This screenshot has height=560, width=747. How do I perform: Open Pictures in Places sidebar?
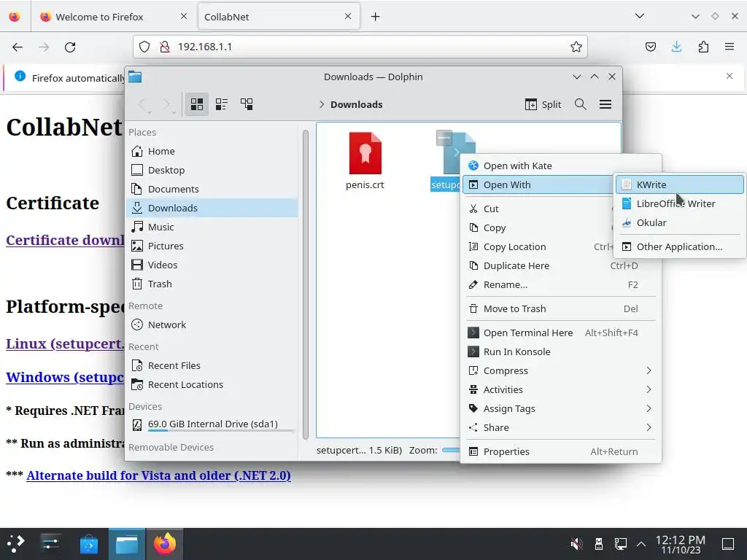point(212,246)
